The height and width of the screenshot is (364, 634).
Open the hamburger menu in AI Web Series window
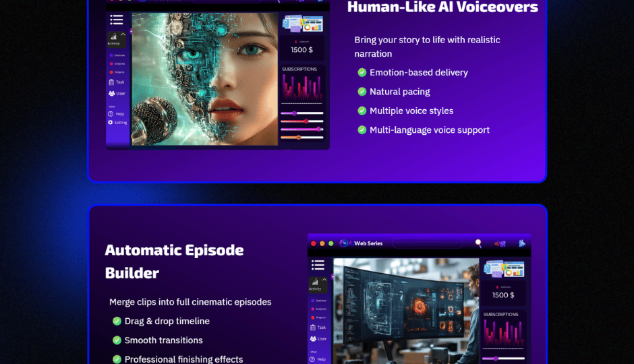click(x=318, y=266)
